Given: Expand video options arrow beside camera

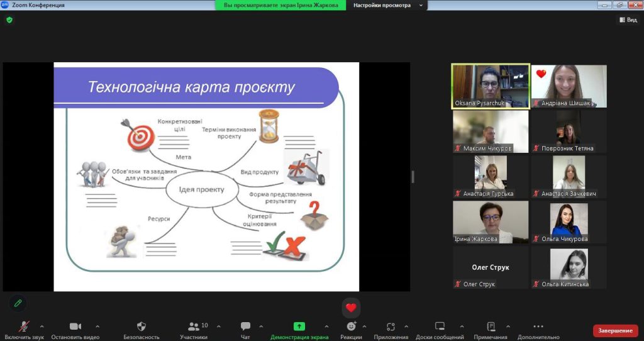Looking at the screenshot, I should 97,327.
